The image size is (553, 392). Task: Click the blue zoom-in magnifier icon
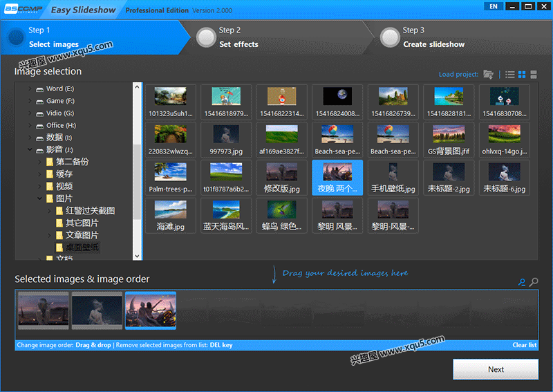(x=522, y=282)
